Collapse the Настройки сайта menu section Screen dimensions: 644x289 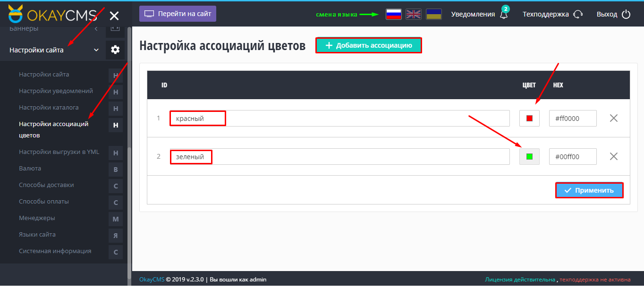(96, 49)
